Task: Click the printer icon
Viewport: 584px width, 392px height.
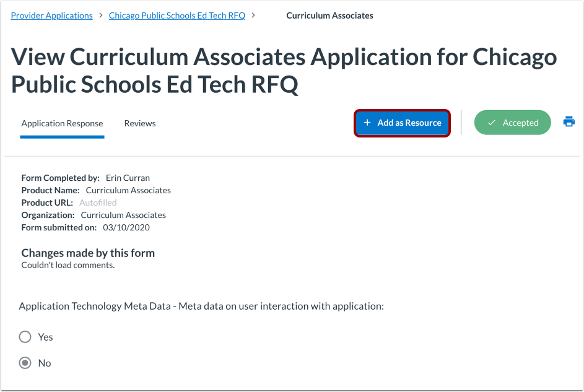Action: (569, 122)
